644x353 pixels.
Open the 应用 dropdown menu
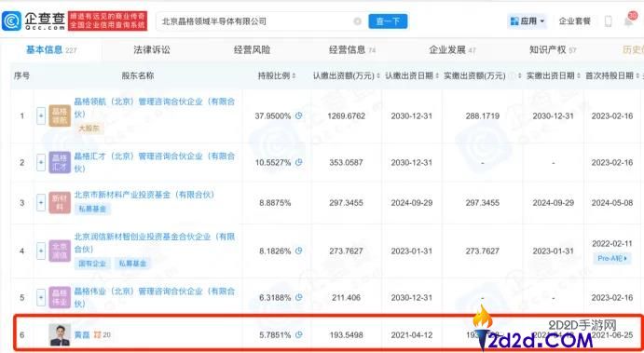(x=528, y=20)
